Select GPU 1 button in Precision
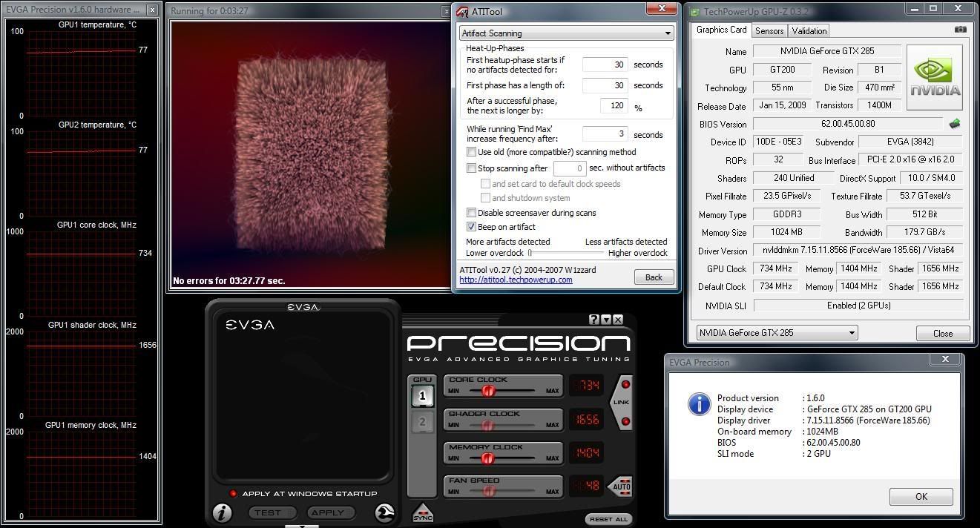980x528 pixels. (422, 396)
